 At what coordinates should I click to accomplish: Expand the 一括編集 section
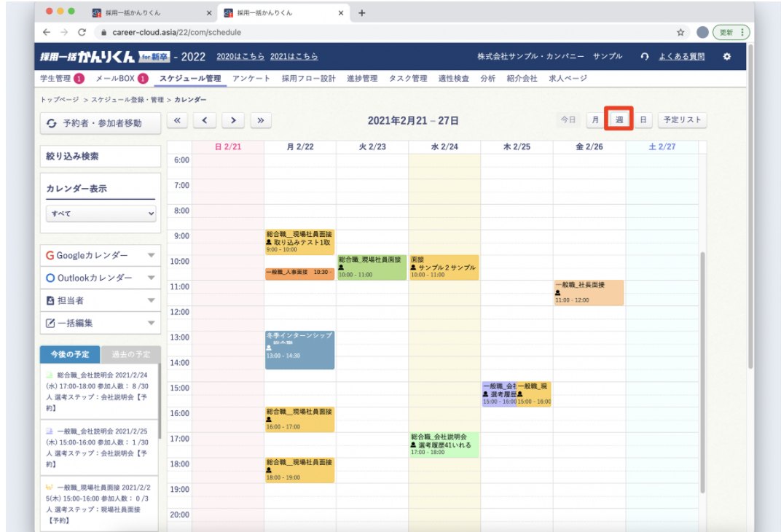101,323
